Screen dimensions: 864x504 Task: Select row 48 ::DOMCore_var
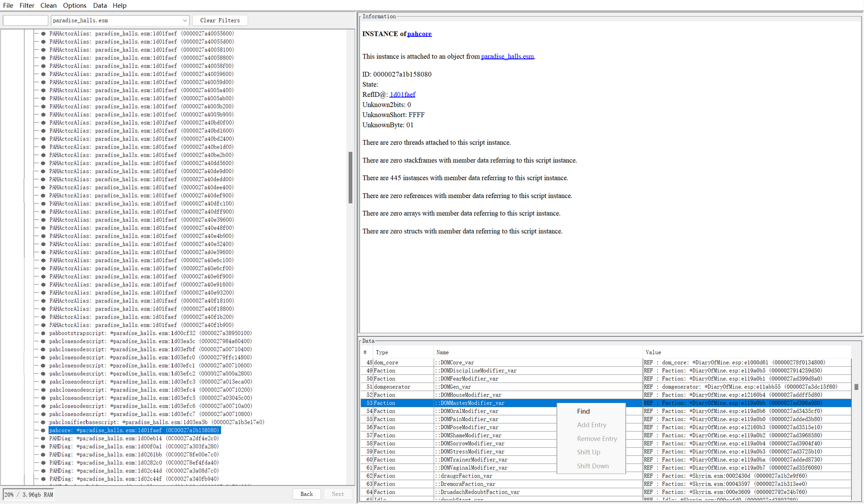pos(606,362)
